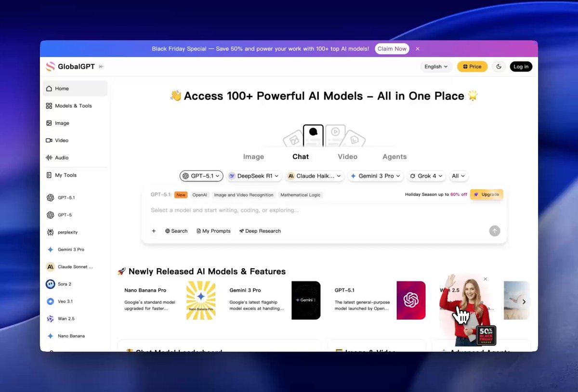578x392 pixels.
Task: Click the yellow Price button
Action: coord(472,67)
